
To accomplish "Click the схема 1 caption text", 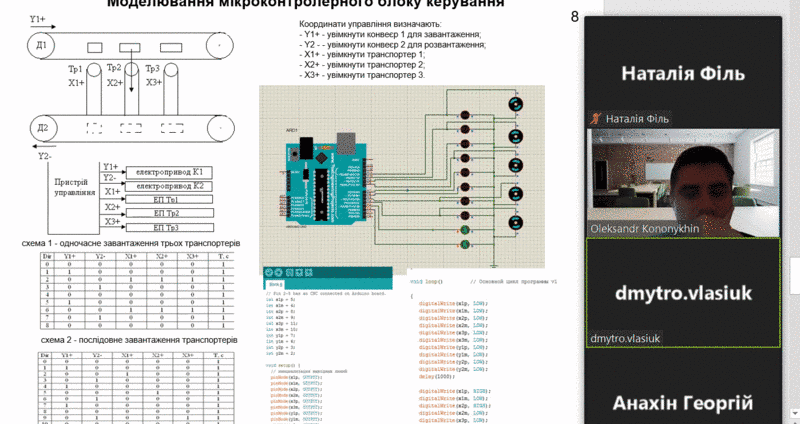I will pos(131,243).
